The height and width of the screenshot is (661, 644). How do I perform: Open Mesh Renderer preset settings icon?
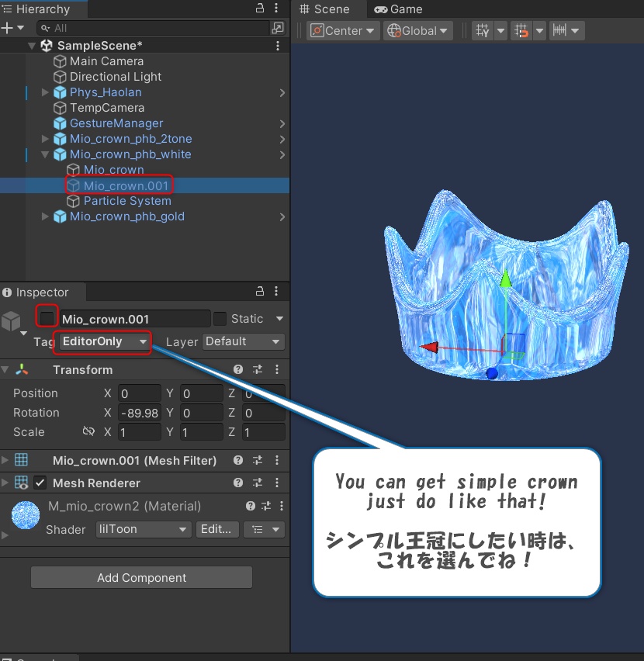tap(258, 483)
